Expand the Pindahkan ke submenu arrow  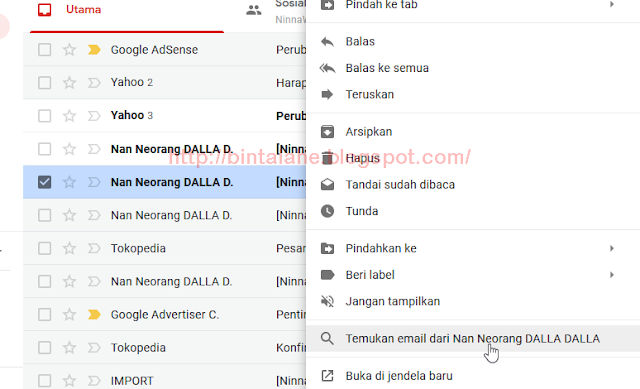click(612, 249)
